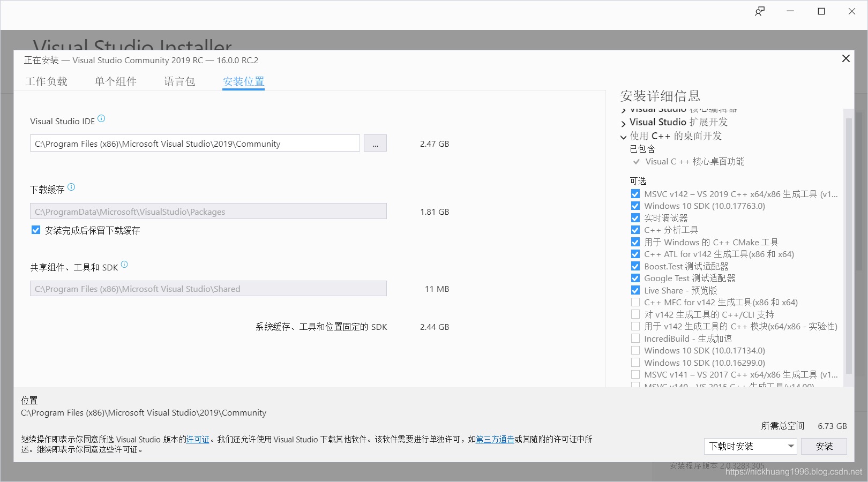The width and height of the screenshot is (868, 482).
Task: Open the 语言包 tab
Action: coord(179,81)
